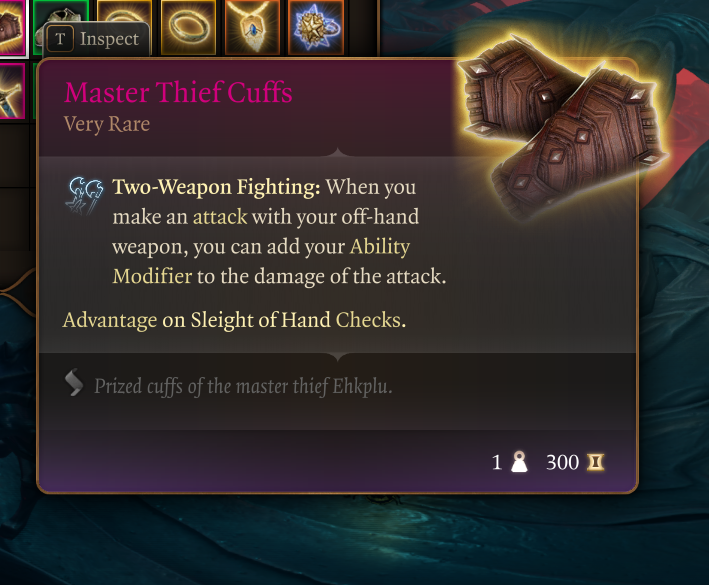The height and width of the screenshot is (585, 709).
Task: Select the spiked star ring item
Action: point(316,27)
